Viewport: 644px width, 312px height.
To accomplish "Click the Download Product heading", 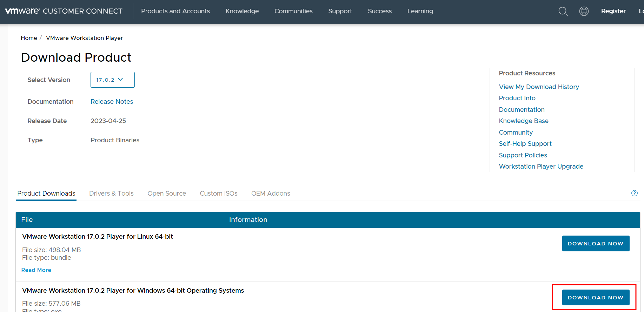I will (76, 57).
